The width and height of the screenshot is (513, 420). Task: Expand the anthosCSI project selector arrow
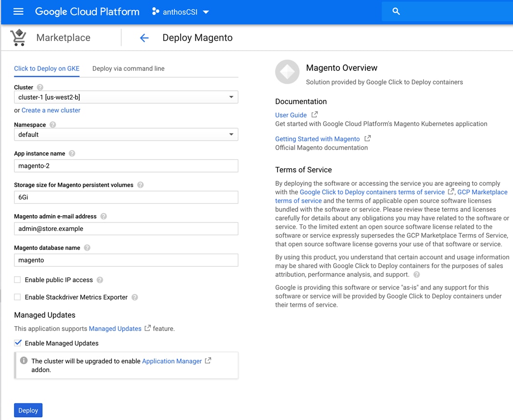[x=206, y=12]
